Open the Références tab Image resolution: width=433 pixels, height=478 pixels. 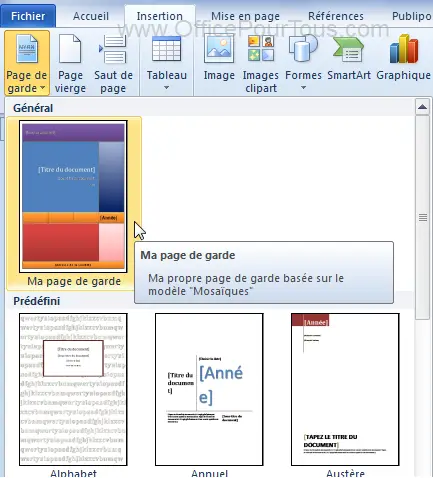(x=336, y=16)
